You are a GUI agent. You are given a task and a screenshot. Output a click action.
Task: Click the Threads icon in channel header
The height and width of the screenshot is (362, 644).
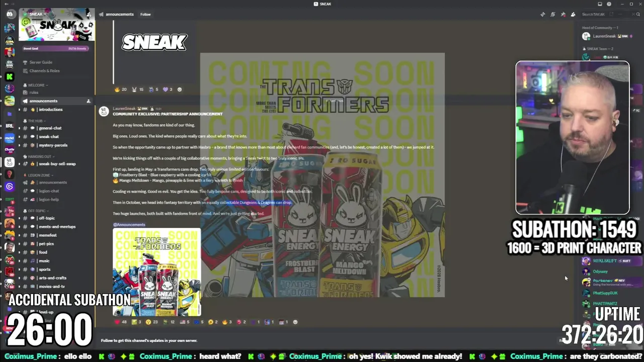(542, 14)
